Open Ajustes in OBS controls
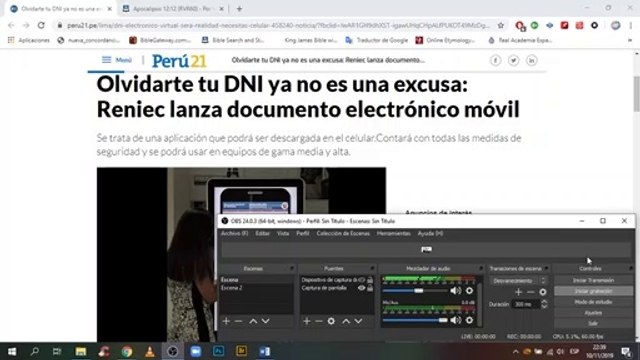Viewport: 640px width, 360px height. [593, 313]
